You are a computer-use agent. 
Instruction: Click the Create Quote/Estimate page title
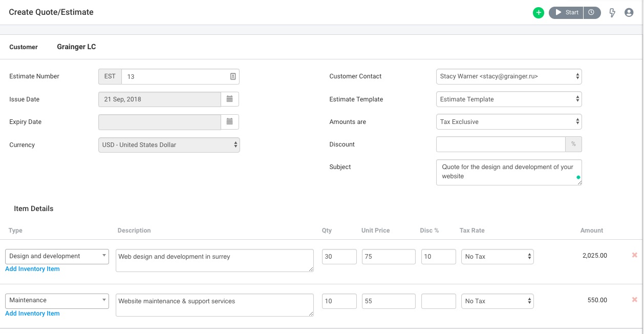coord(51,12)
